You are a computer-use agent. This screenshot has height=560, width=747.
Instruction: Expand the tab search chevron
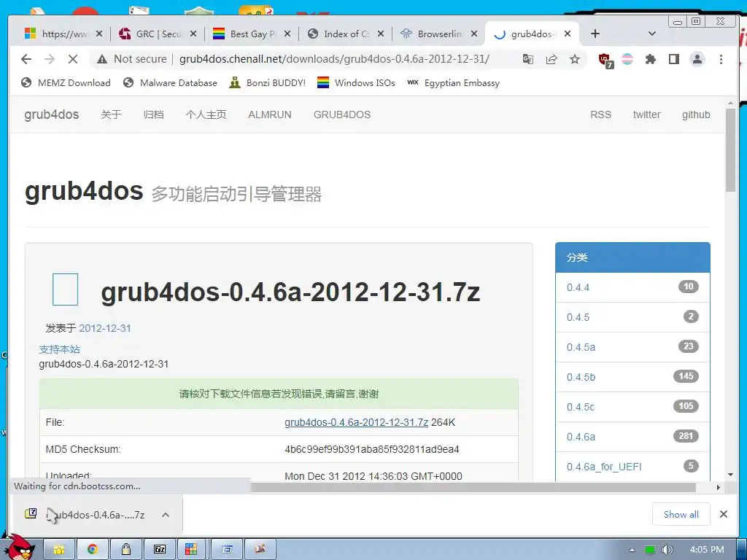652,34
